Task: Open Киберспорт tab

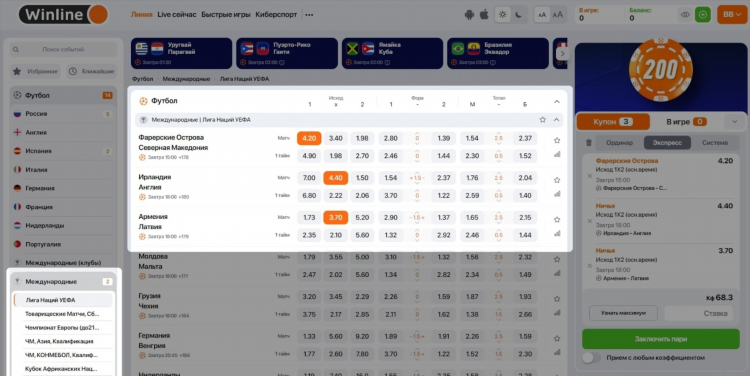Action: tap(276, 15)
